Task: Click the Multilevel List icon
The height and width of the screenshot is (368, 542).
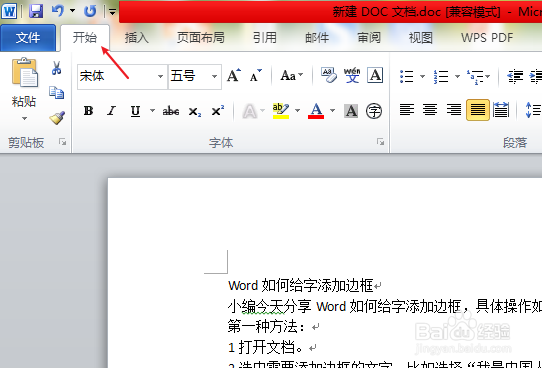Action: tap(476, 77)
